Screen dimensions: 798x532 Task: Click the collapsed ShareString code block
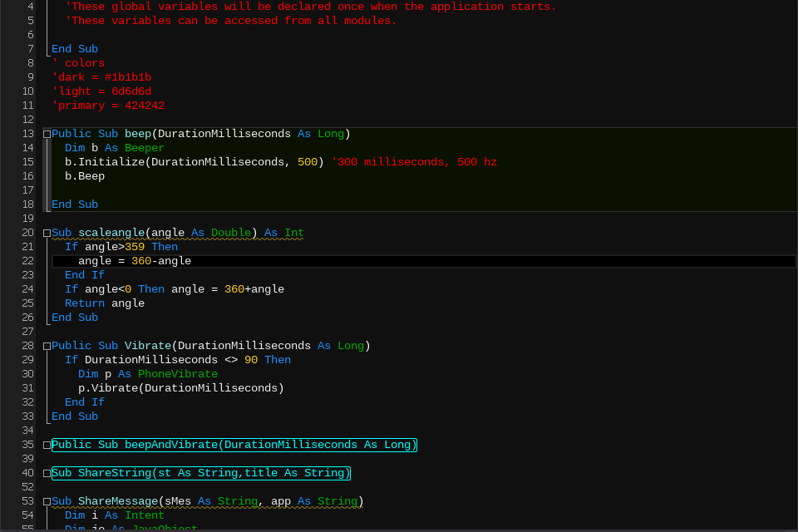click(200, 473)
